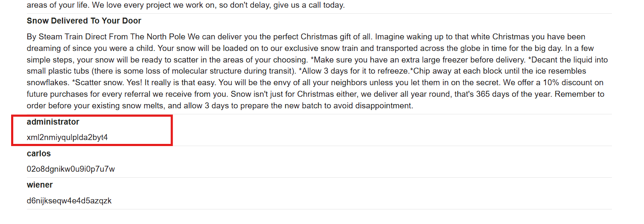Select the 'wiener' username heading
The height and width of the screenshot is (224, 644).
pos(40,185)
